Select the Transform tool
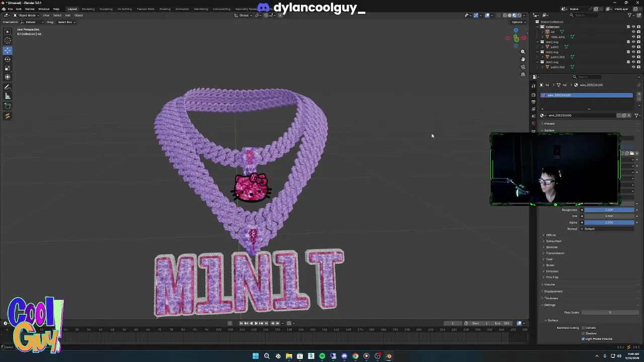This screenshot has width=644, height=362. click(x=8, y=77)
